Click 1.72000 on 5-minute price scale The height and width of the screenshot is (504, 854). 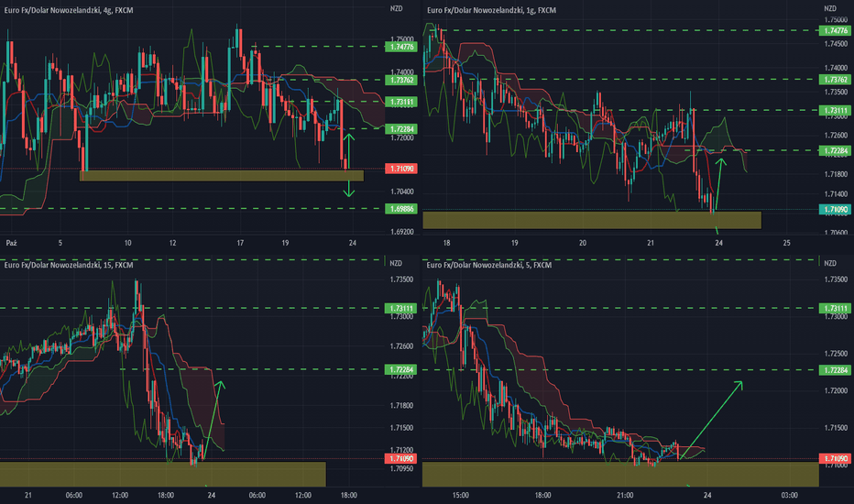pos(836,390)
